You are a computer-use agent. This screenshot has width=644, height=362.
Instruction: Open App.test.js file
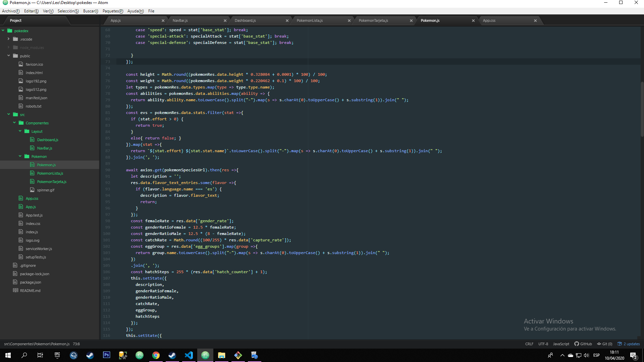click(34, 215)
